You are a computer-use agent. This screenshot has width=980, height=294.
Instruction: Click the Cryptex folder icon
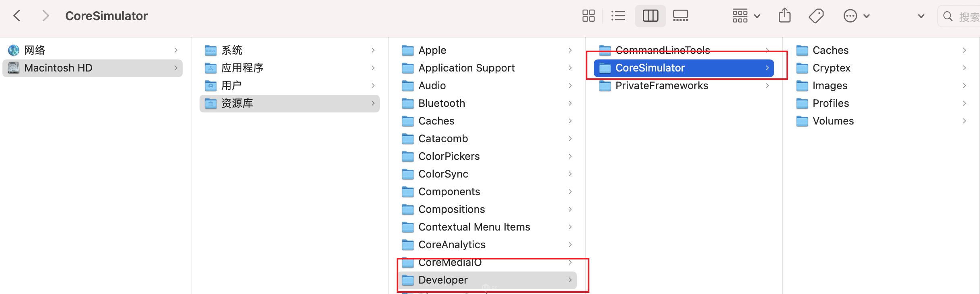point(802,68)
